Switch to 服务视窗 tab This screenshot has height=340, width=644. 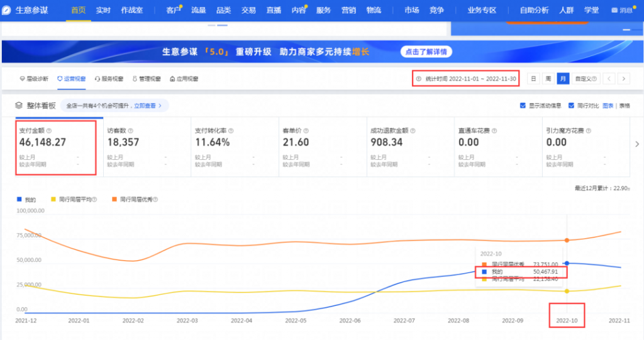109,79
